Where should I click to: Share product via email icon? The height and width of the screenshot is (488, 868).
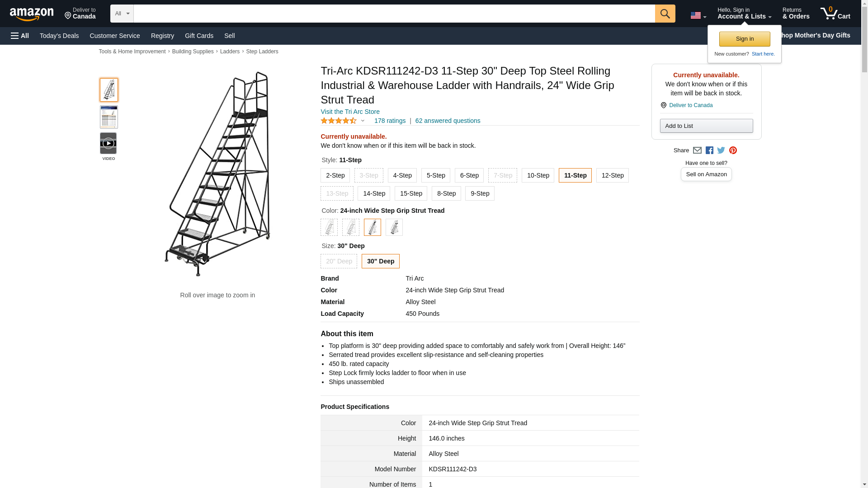(697, 150)
